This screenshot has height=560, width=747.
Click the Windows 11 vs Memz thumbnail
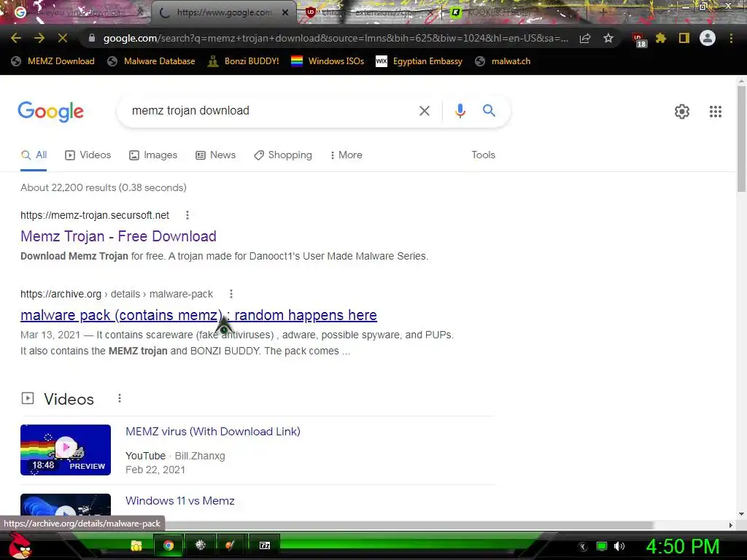[x=66, y=505]
